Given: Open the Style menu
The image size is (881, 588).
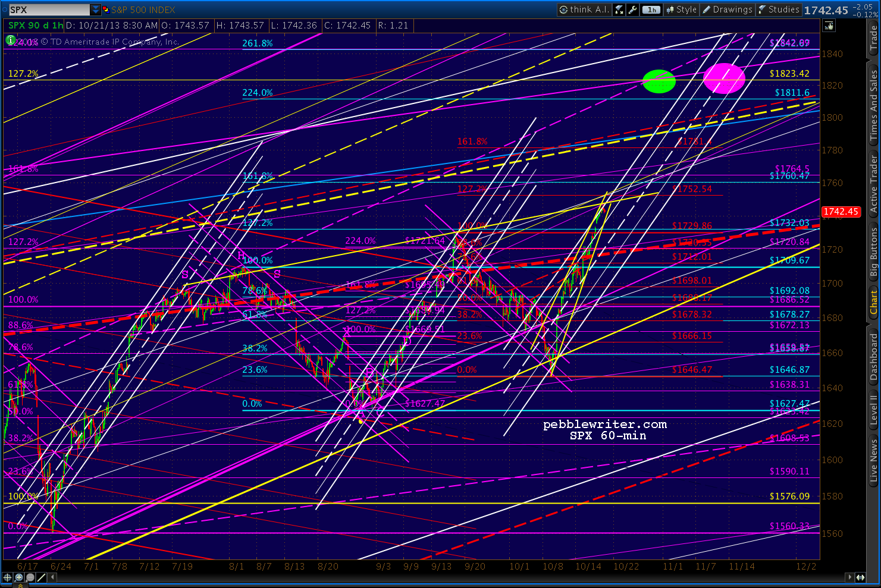Looking at the screenshot, I should (x=681, y=10).
